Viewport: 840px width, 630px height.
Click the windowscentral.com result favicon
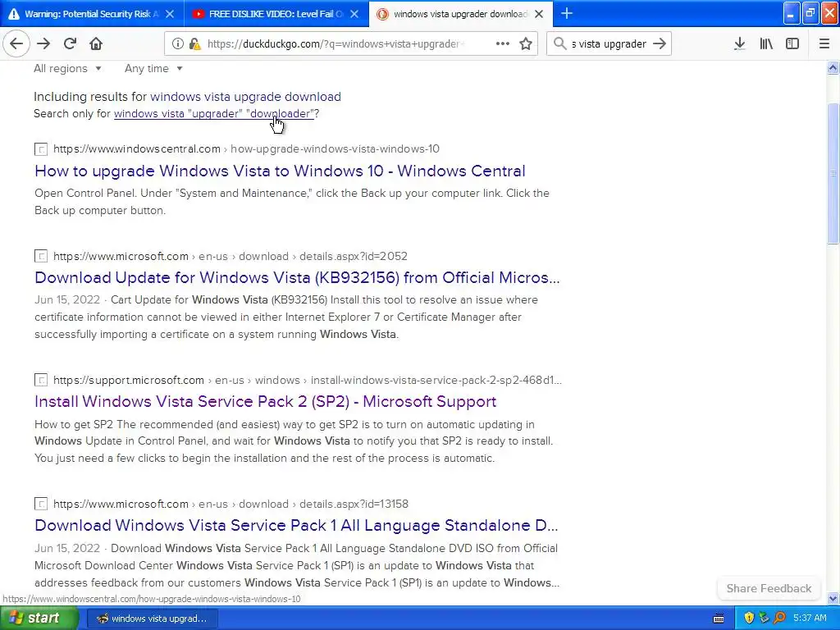pos(41,149)
